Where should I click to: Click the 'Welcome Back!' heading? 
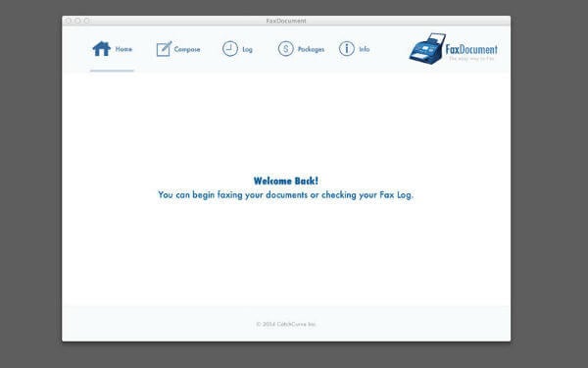click(x=286, y=181)
